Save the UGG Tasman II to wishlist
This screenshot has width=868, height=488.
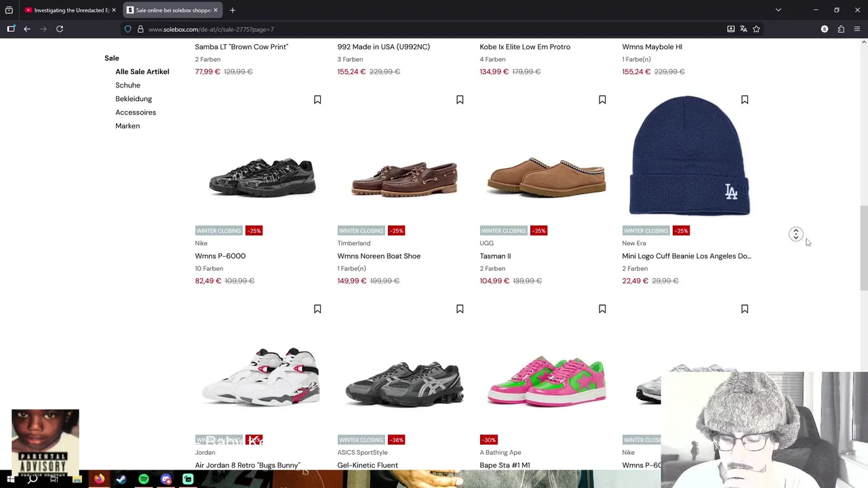coord(602,100)
